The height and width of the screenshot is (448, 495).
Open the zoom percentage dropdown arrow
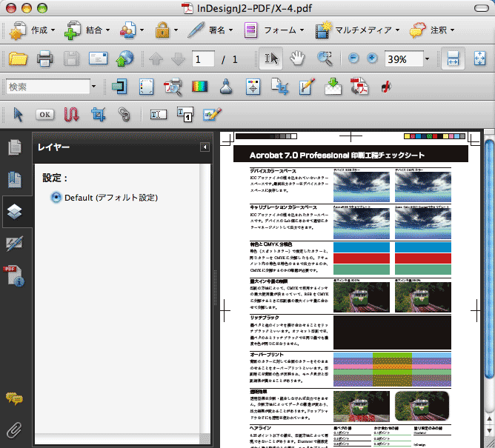click(x=427, y=59)
